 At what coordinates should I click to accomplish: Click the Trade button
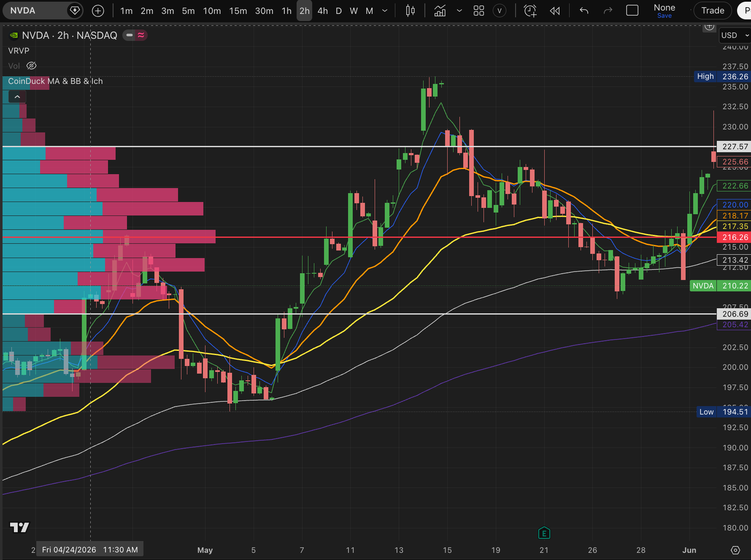713,11
